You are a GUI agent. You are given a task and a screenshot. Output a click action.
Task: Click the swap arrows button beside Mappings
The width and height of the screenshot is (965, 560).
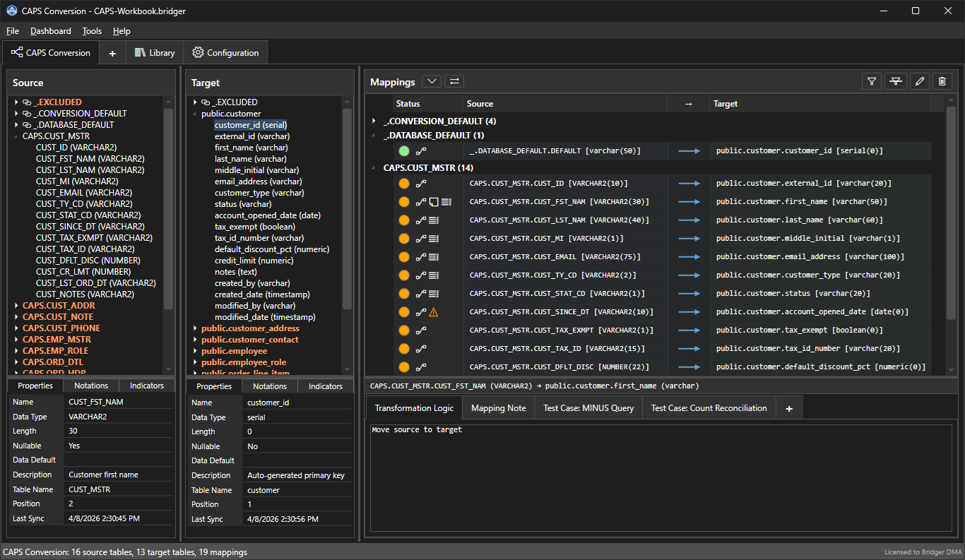pyautogui.click(x=454, y=81)
